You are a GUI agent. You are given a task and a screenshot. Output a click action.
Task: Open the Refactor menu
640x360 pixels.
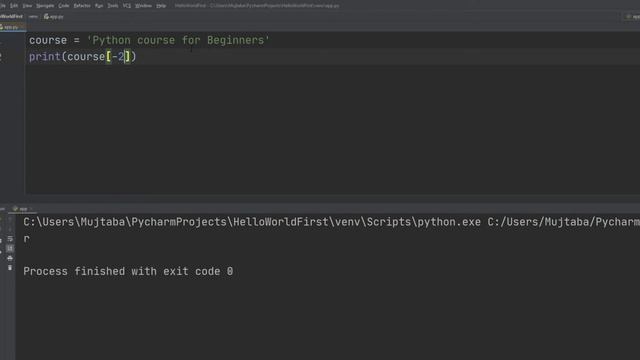coord(82,6)
